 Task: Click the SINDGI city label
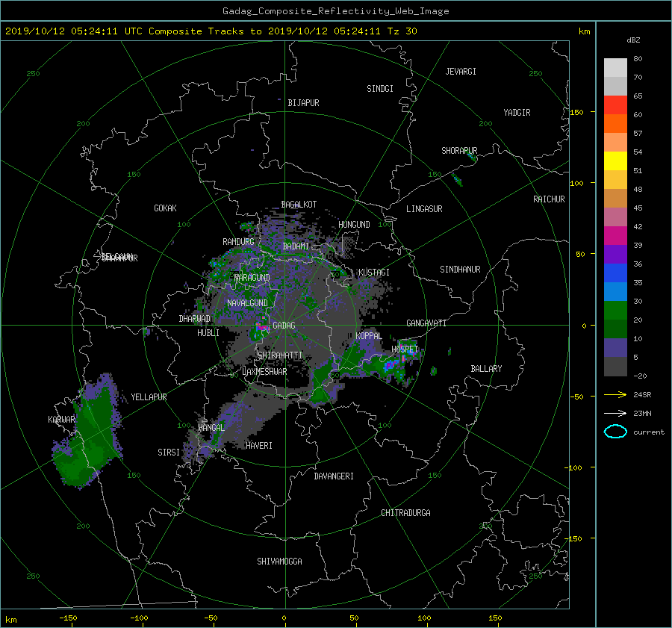(380, 89)
